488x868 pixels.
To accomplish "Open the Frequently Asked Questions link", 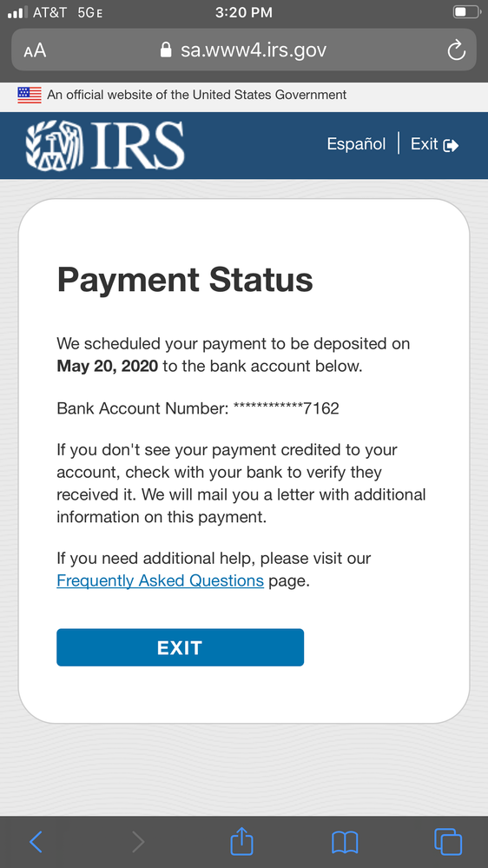I will click(x=161, y=580).
